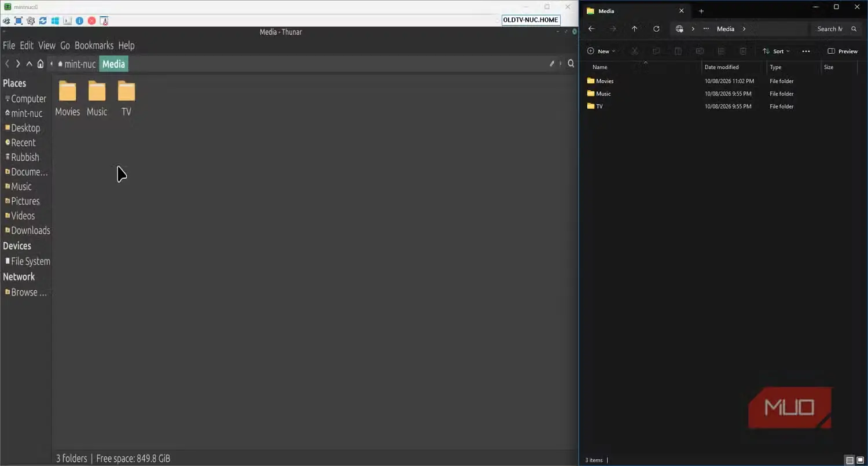Switch Explorer to large icons view in status bar
The width and height of the screenshot is (868, 466).
click(860, 460)
